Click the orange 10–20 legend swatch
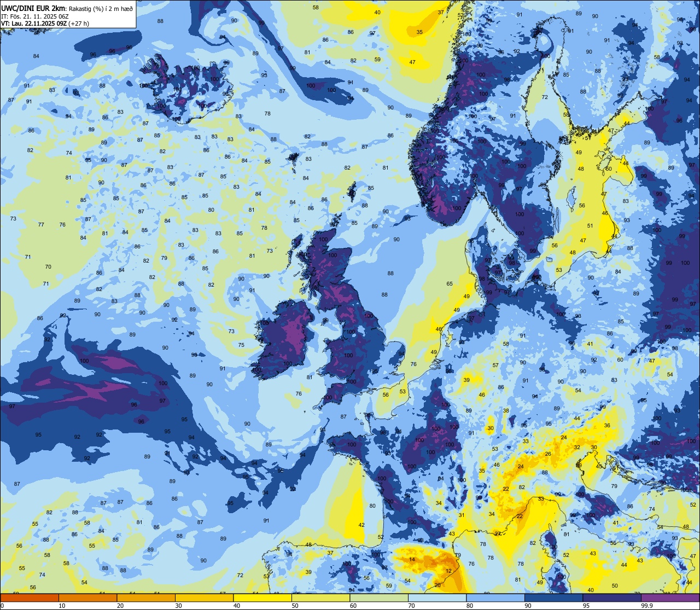Viewport: 700px width, 610px height. click(87, 598)
